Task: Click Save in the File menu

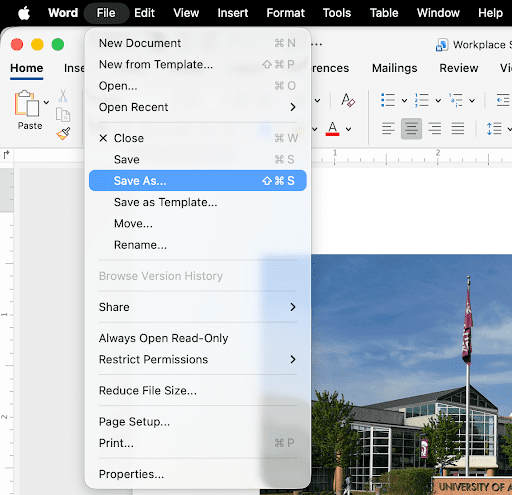Action: pos(198,159)
